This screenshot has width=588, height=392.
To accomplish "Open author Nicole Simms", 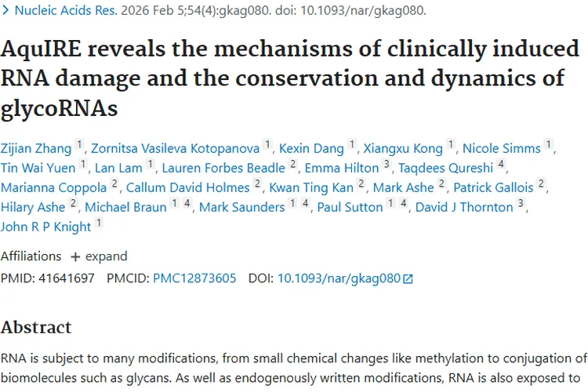I will pyautogui.click(x=502, y=148).
